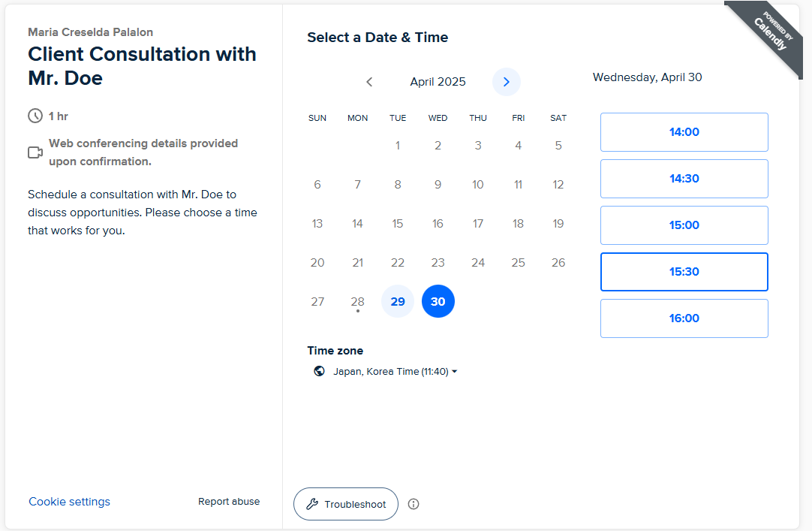This screenshot has height=531, width=812.
Task: Open Cookie settings link
Action: (69, 502)
